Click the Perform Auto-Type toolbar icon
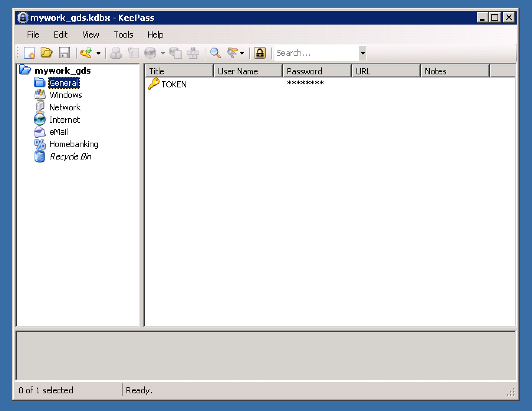The image size is (532, 411). (x=193, y=53)
